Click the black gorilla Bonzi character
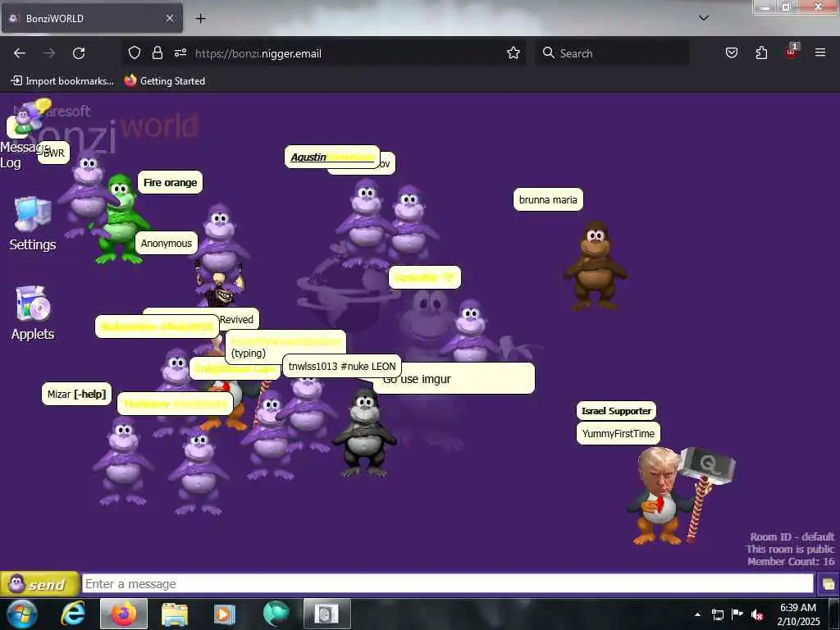The width and height of the screenshot is (840, 630). pos(364,433)
